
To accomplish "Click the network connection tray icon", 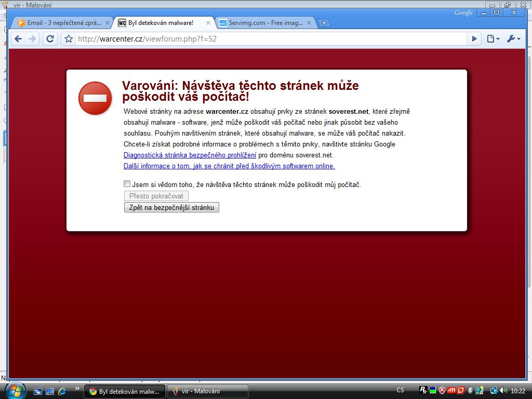I will (x=494, y=391).
